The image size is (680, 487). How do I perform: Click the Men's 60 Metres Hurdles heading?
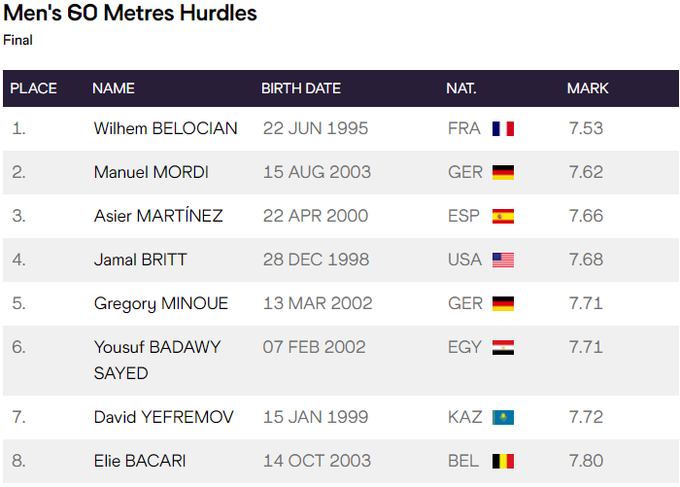tap(130, 14)
